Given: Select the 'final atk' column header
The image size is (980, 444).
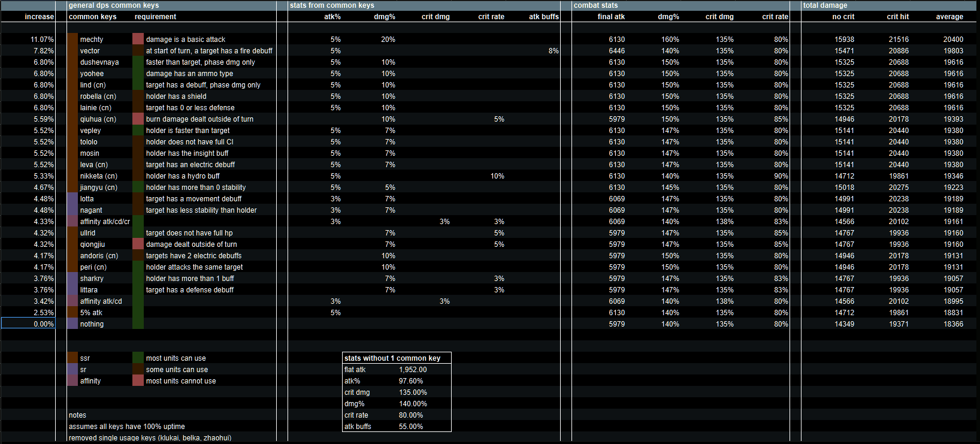Looking at the screenshot, I should 611,17.
